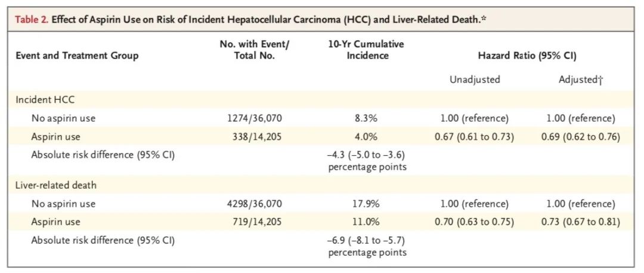Image resolution: width=644 pixels, height=273 pixels.
Task: Select the "10-Yr Cumulative Incidence" header
Action: tap(367, 50)
